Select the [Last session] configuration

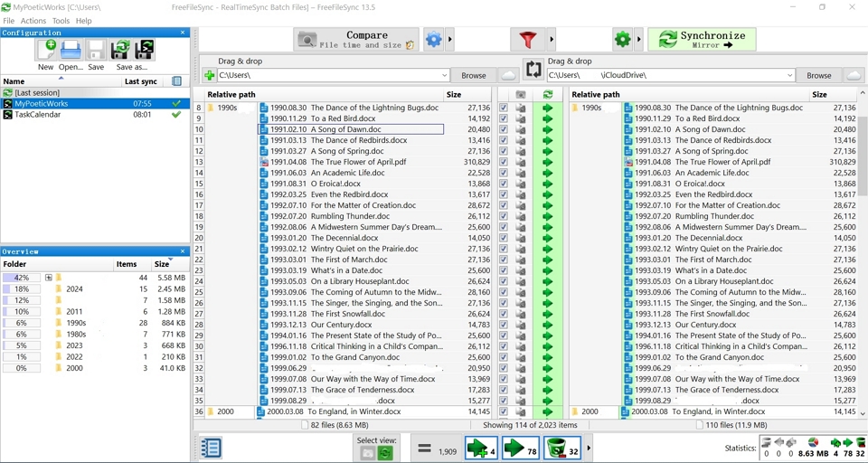point(95,92)
